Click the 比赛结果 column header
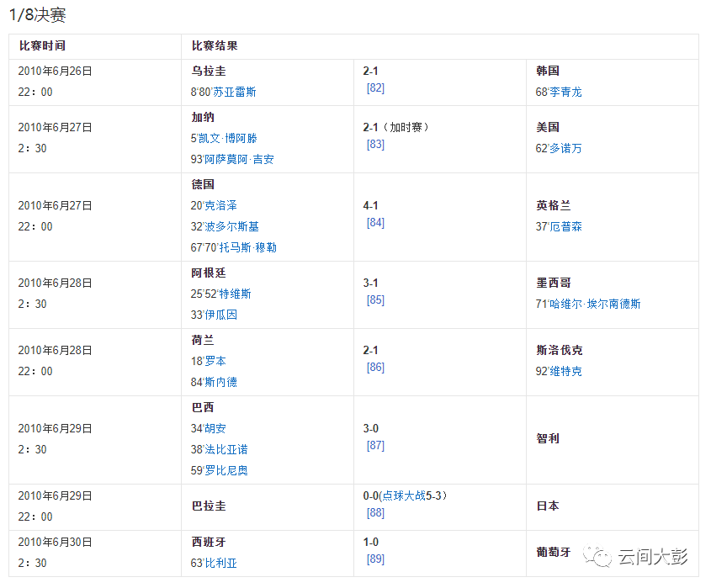 [215, 45]
